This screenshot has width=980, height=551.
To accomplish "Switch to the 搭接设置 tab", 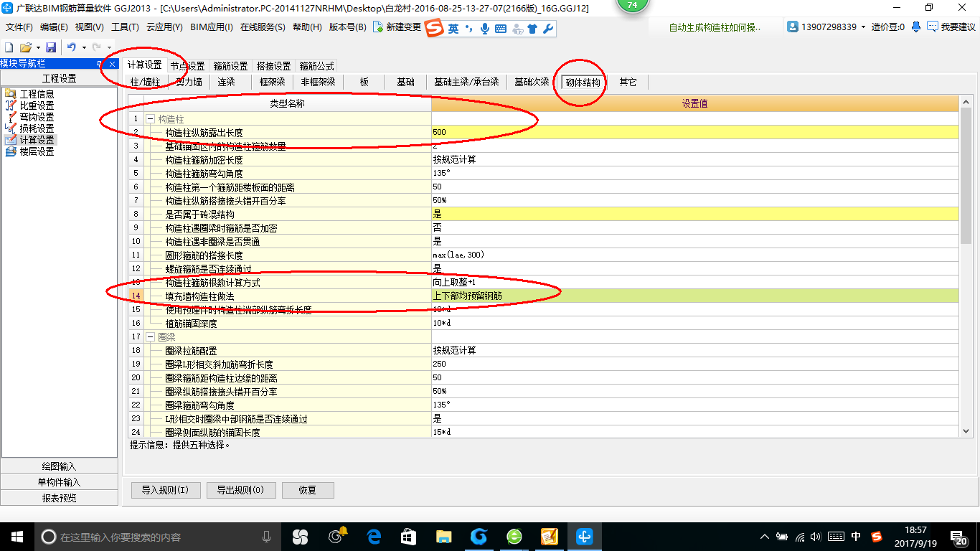I will [273, 66].
